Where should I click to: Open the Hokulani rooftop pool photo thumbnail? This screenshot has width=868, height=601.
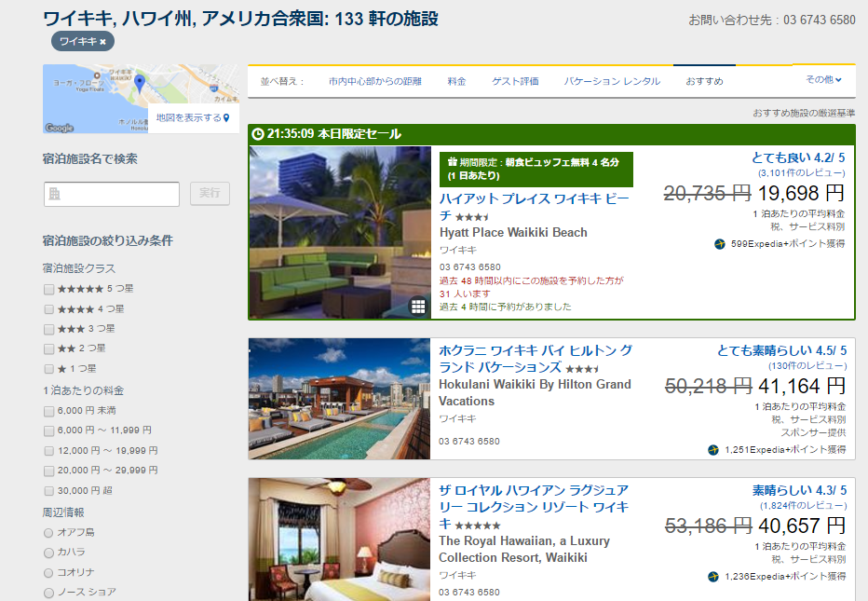click(339, 399)
